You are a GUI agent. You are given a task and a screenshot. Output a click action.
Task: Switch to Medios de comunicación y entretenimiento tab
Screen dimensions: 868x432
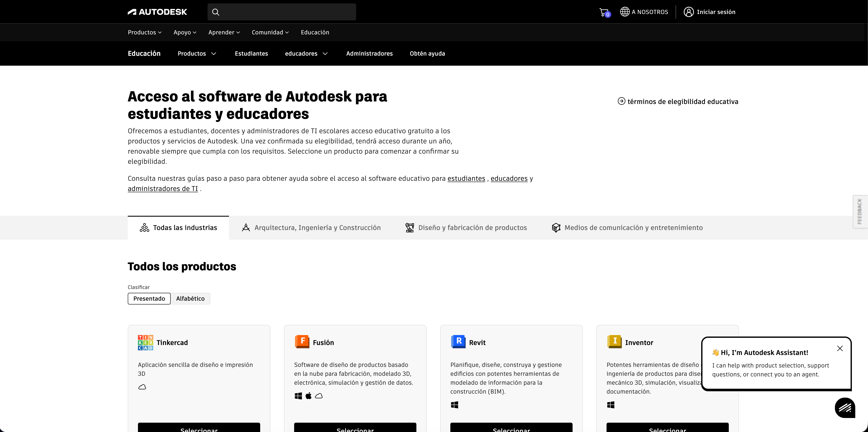pos(627,228)
